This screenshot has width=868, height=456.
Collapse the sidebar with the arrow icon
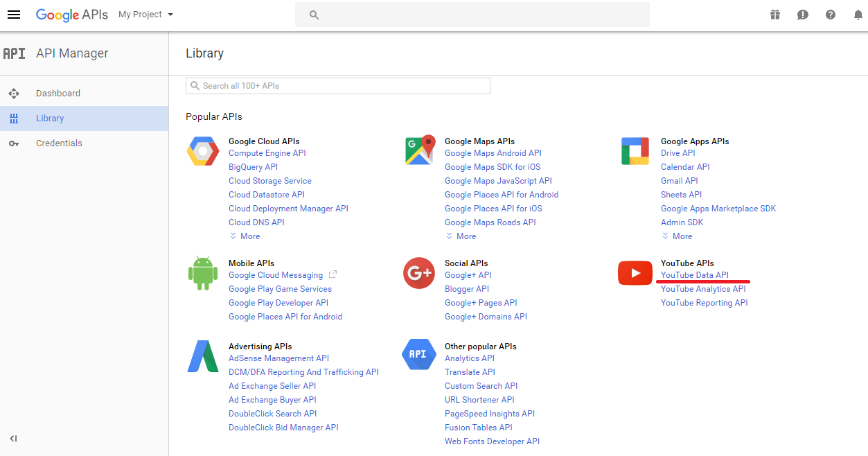(13, 439)
